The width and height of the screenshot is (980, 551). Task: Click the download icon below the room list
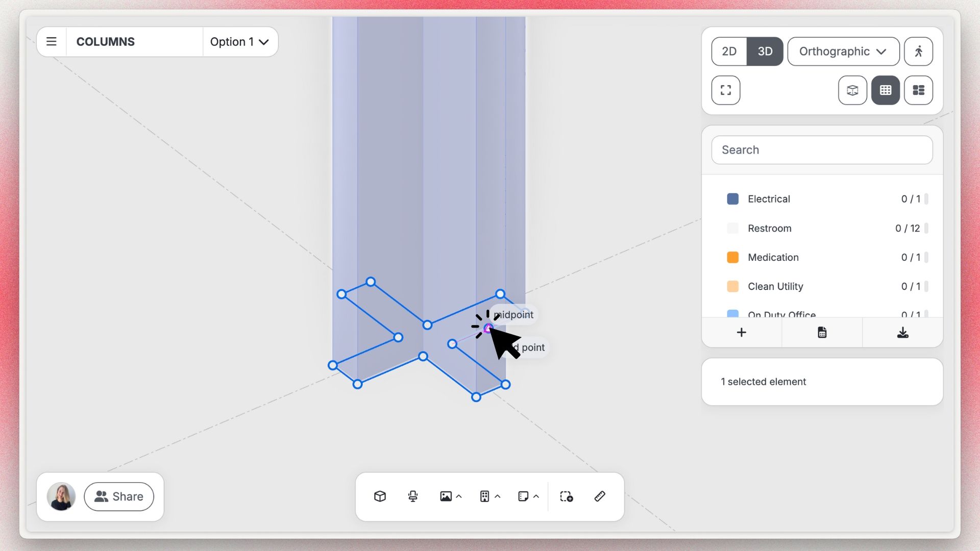[902, 333]
